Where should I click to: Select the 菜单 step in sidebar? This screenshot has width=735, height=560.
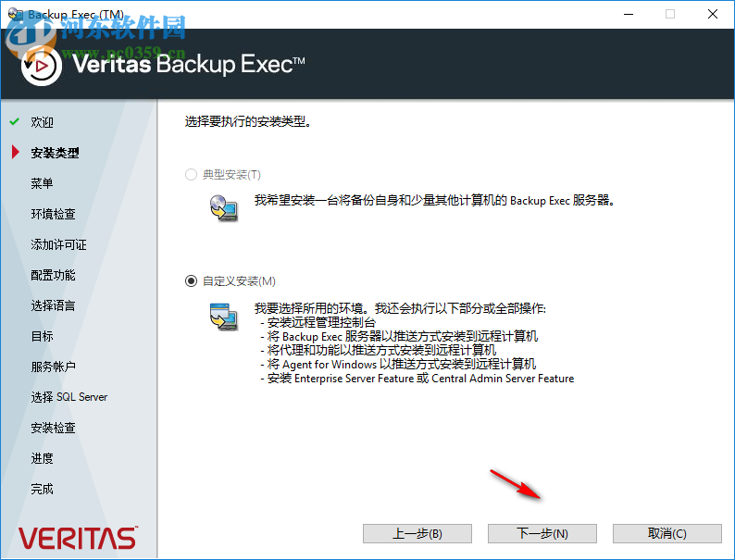click(43, 183)
